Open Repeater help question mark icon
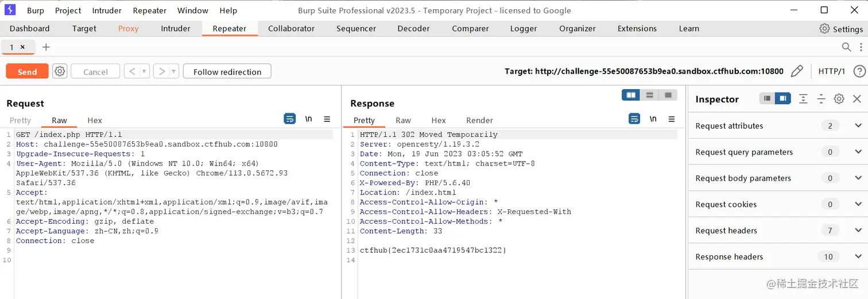The width and height of the screenshot is (868, 299). tap(859, 71)
